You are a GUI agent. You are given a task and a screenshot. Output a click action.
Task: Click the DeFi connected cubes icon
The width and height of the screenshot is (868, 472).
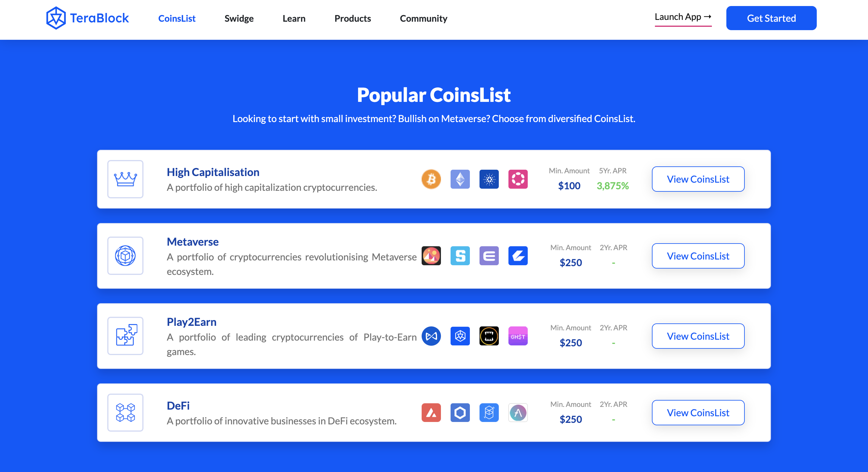click(x=125, y=413)
